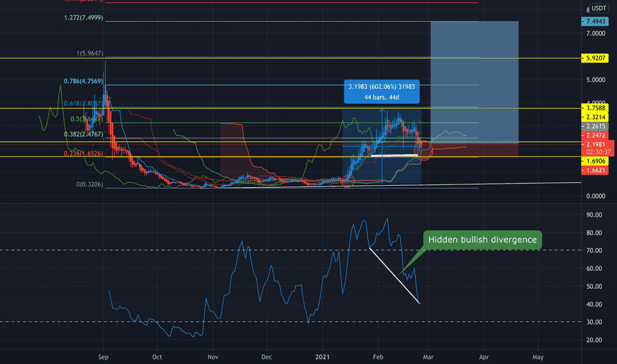Image resolution: width=617 pixels, height=364 pixels.
Task: Click the 5.0000 price axis value
Action: coord(596,79)
